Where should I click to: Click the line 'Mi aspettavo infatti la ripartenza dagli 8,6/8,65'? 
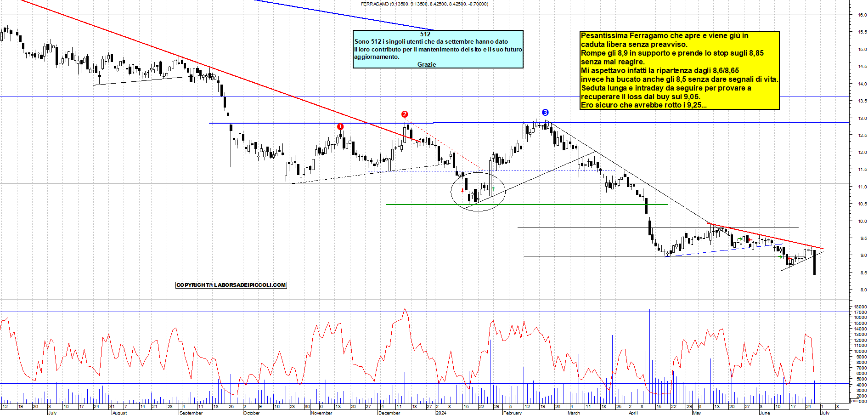660,71
